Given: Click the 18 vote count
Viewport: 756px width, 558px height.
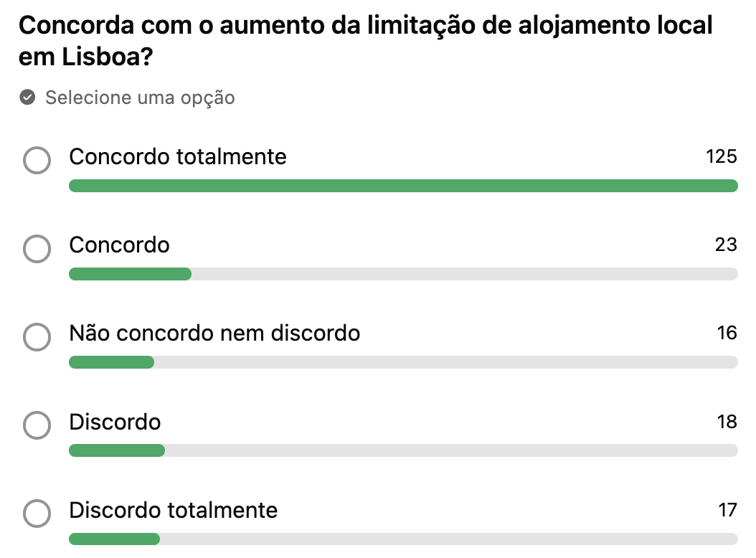Looking at the screenshot, I should point(727,422).
